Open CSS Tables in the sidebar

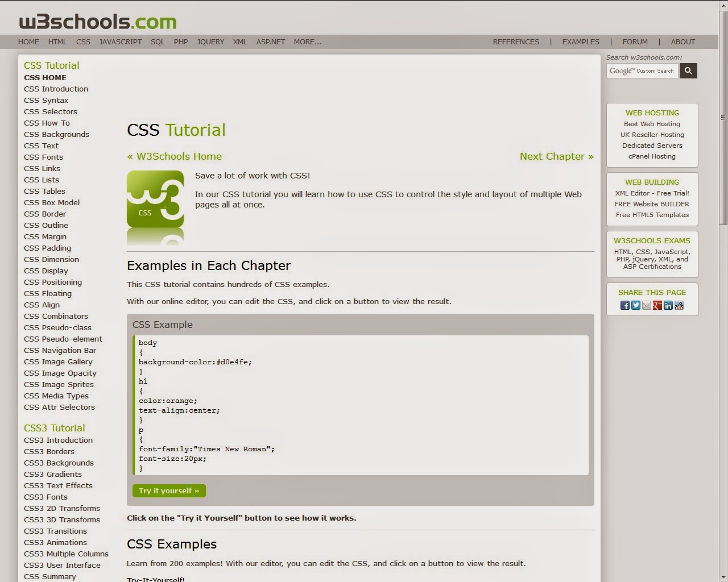(44, 191)
